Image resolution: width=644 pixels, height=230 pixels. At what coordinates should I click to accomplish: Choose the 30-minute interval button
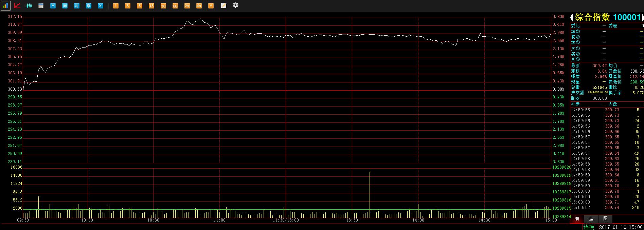(x=163, y=6)
